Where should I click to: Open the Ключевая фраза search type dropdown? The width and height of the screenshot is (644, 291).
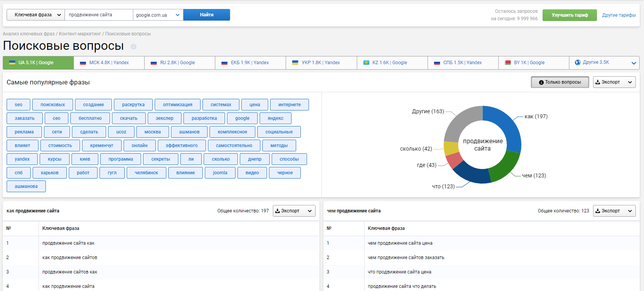click(36, 15)
